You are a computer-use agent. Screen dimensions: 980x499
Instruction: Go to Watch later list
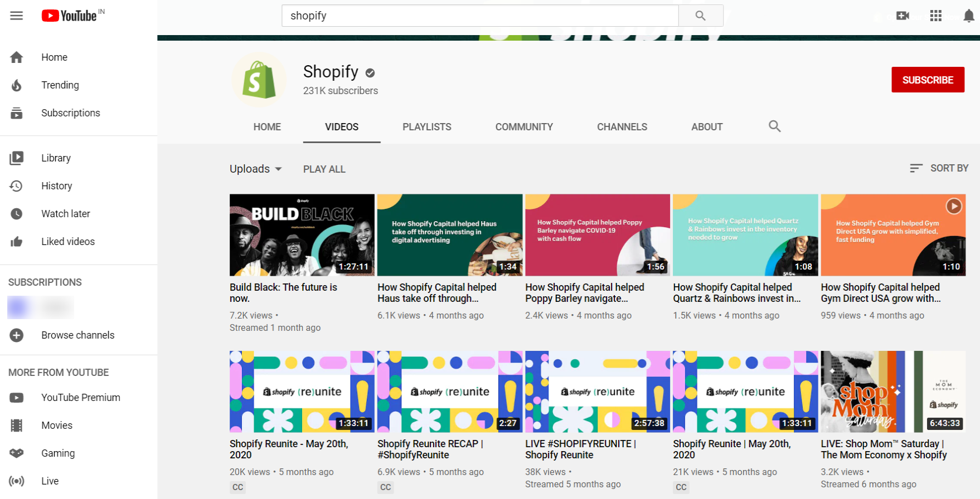tap(66, 214)
